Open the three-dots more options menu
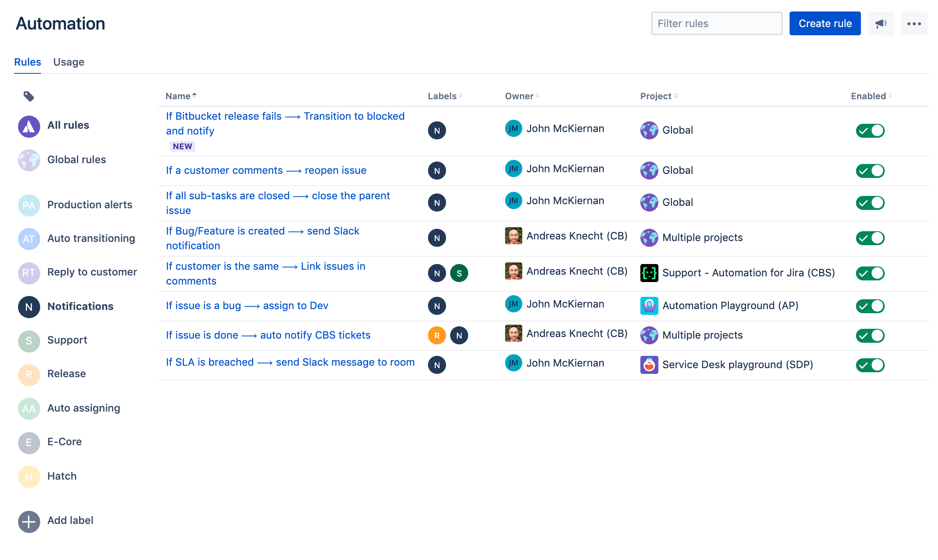The image size is (938, 560). pyautogui.click(x=914, y=24)
